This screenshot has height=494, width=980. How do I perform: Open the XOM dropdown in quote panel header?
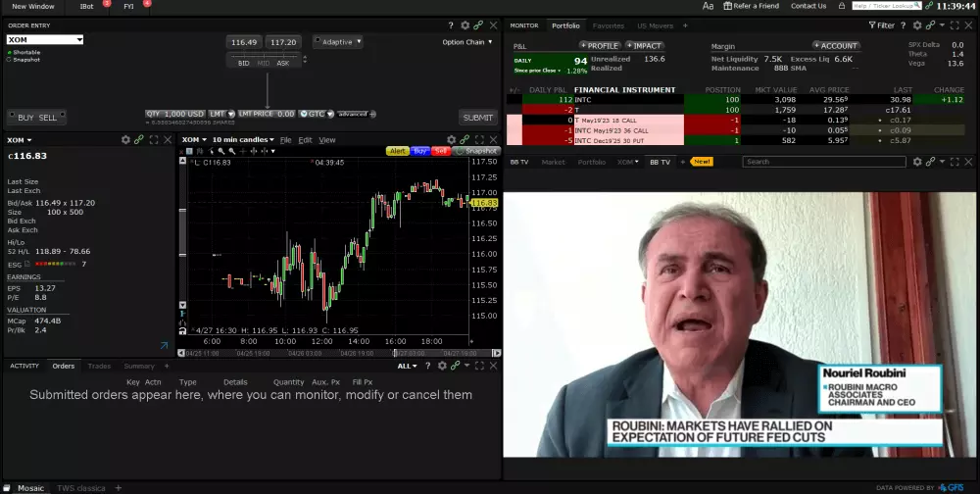click(20, 140)
